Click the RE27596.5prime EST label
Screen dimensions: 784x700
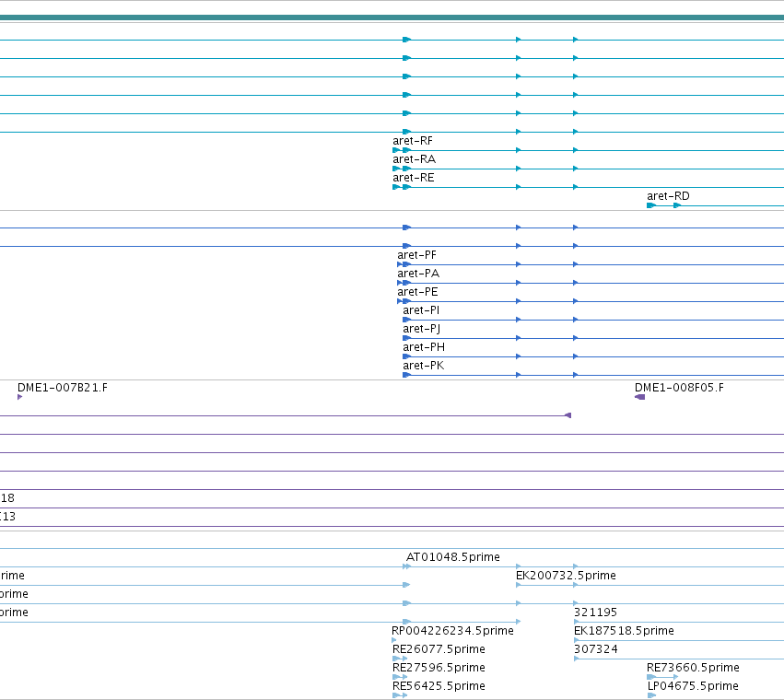439,668
